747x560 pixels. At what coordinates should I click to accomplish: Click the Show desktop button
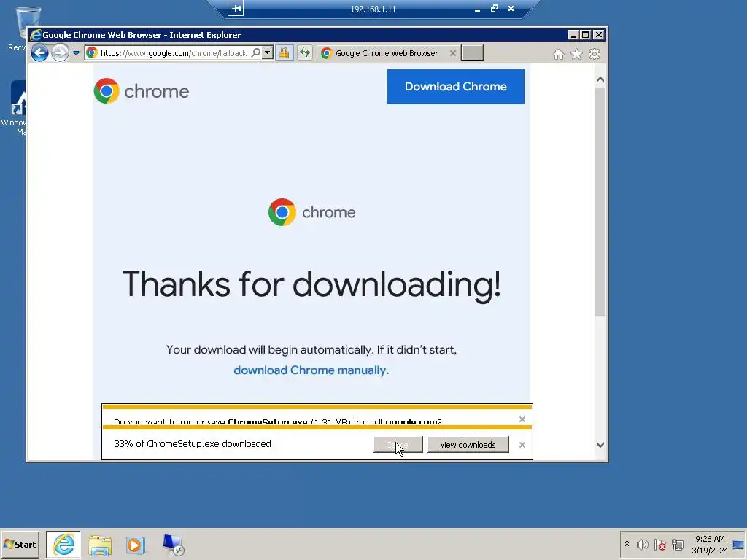739,544
